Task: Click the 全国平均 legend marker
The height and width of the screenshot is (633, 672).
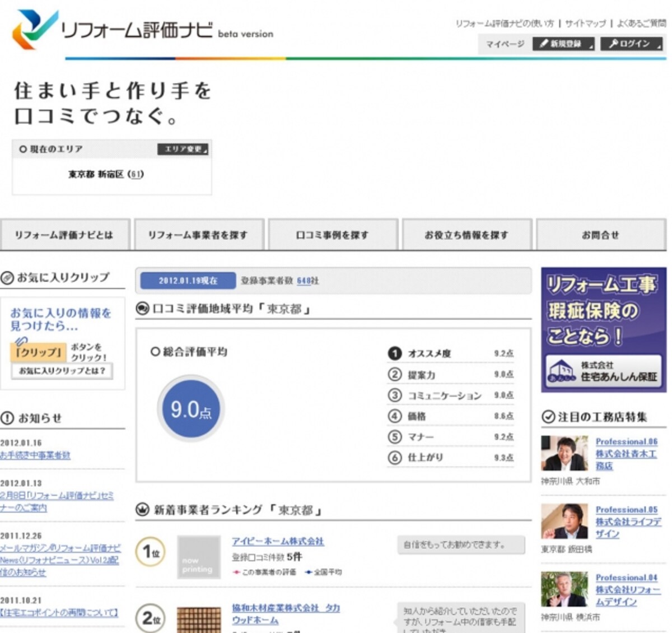Action: 309,572
